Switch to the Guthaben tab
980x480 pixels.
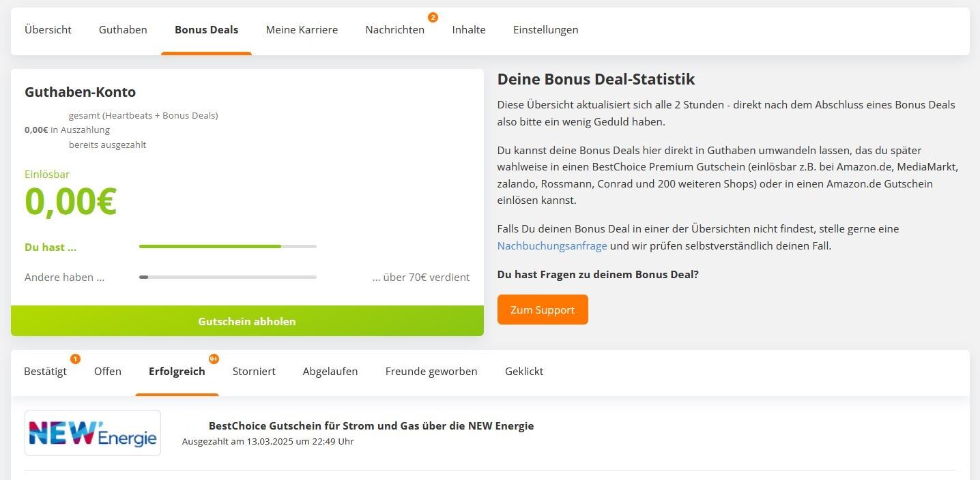tap(123, 30)
